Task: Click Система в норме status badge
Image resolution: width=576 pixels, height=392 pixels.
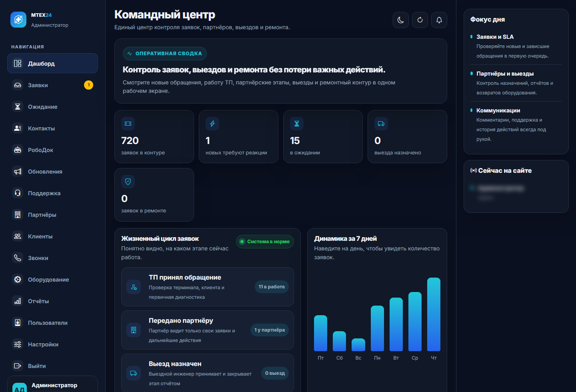Action: pos(265,242)
